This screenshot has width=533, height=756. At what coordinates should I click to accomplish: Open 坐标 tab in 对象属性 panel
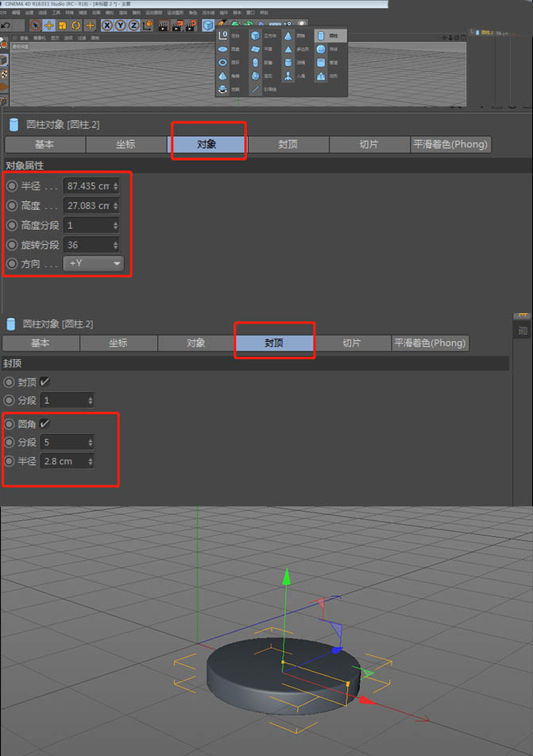click(x=126, y=144)
